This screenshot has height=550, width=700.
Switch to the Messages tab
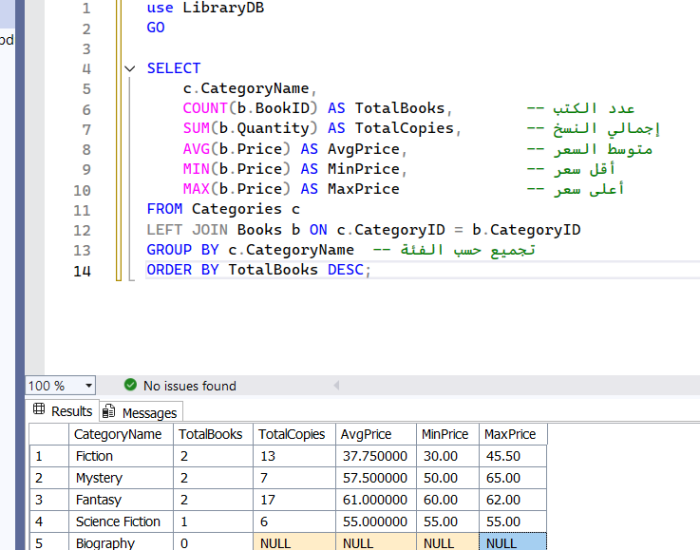(x=148, y=412)
